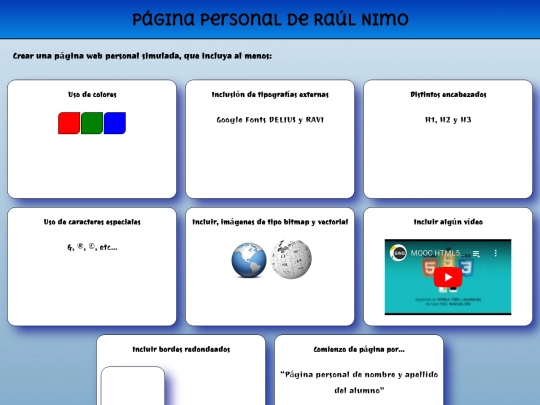The height and width of the screenshot is (405, 540).
Task: Select the heading about bitmap y vectorial images
Action: (x=270, y=222)
